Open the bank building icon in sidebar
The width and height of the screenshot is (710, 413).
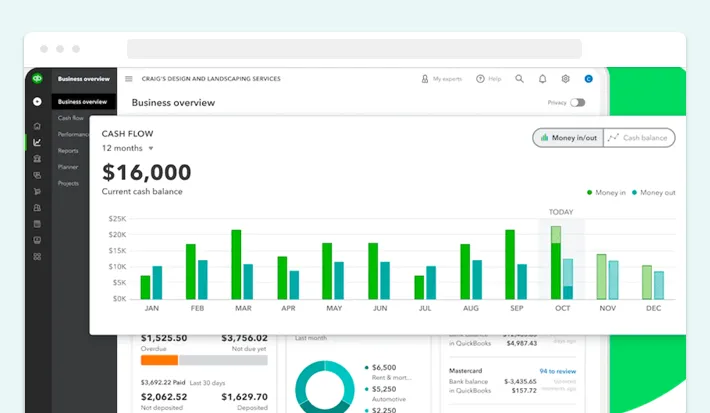click(37, 158)
